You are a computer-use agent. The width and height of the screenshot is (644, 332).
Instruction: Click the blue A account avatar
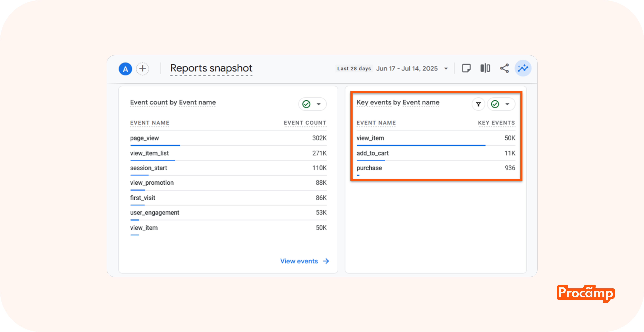[x=125, y=69]
